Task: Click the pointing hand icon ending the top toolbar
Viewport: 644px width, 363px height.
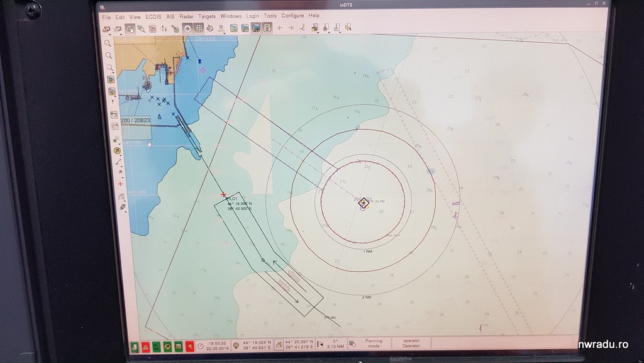Action: pos(348,28)
